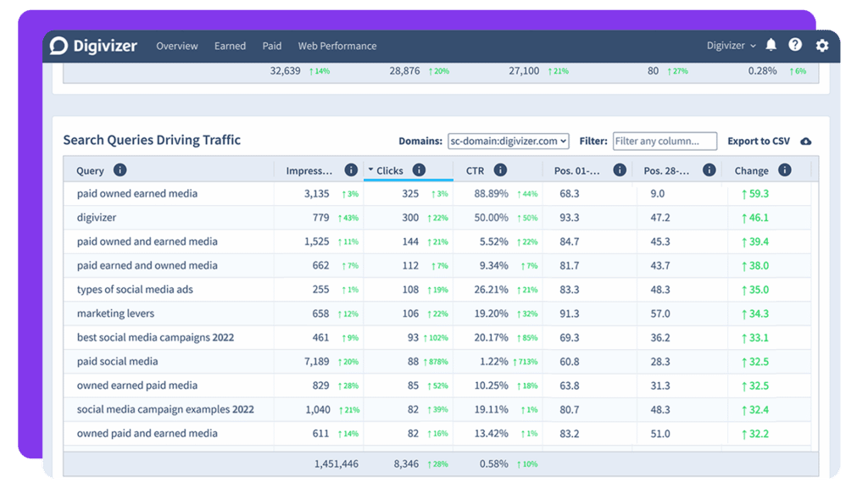
Task: Show info tooltip for the Query column
Action: (120, 170)
